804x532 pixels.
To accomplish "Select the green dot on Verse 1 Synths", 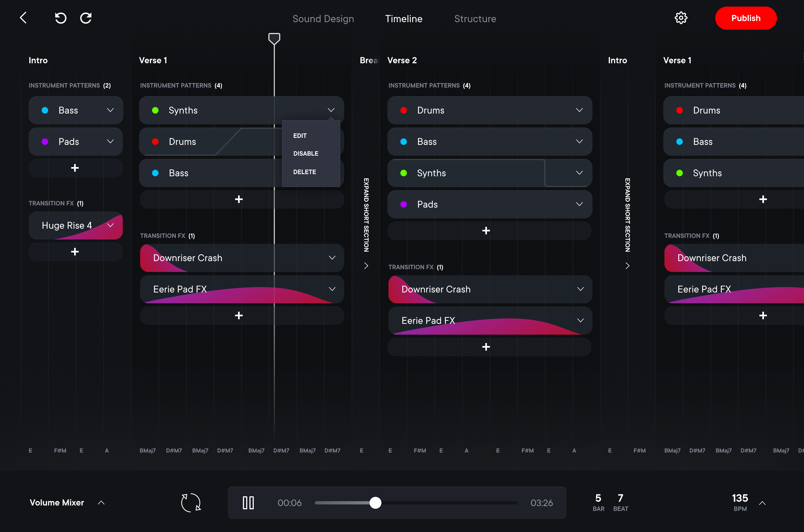I will (x=156, y=110).
